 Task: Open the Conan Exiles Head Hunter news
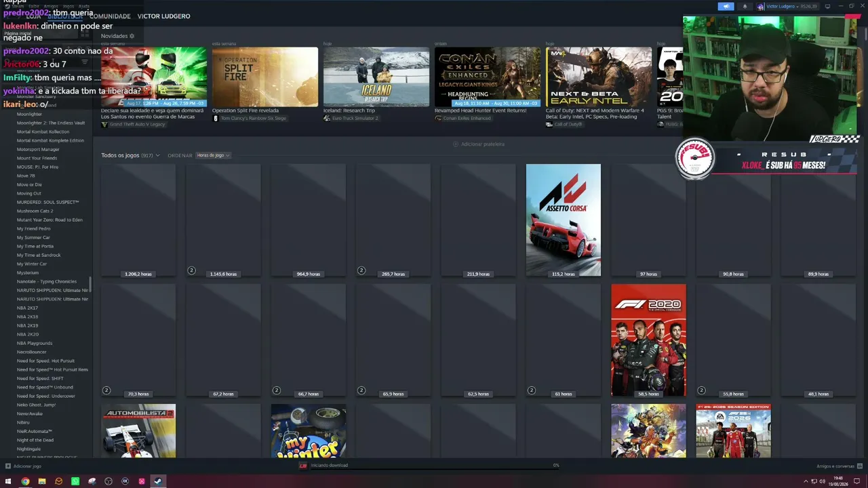point(488,77)
